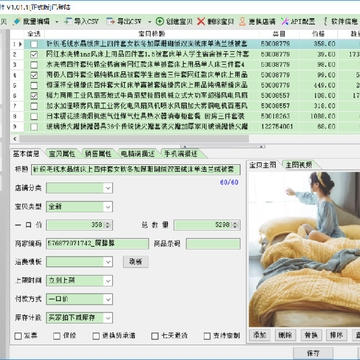The image size is (360, 360).
Task: Click the red X 删除宝贝 delete icon
Action: (x=201, y=21)
